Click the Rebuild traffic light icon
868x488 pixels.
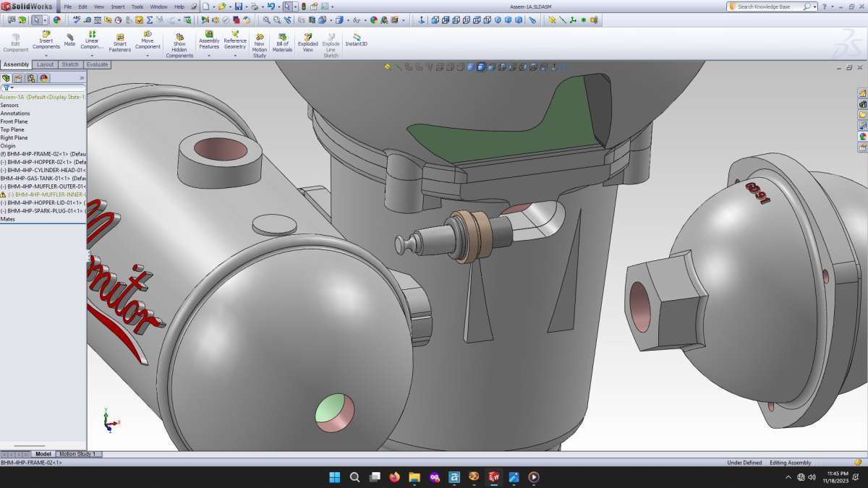[x=303, y=7]
